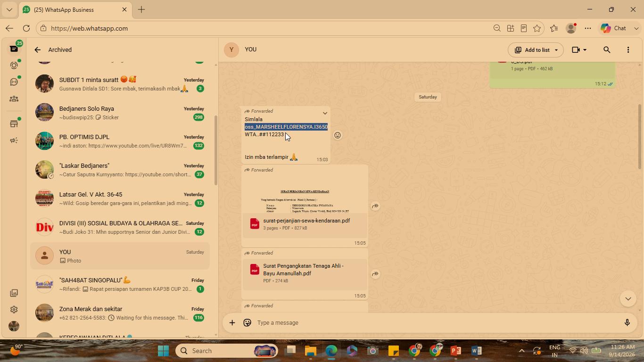Open the Business tools storefront icon
Screen dimensions: 644x362
pos(14,123)
